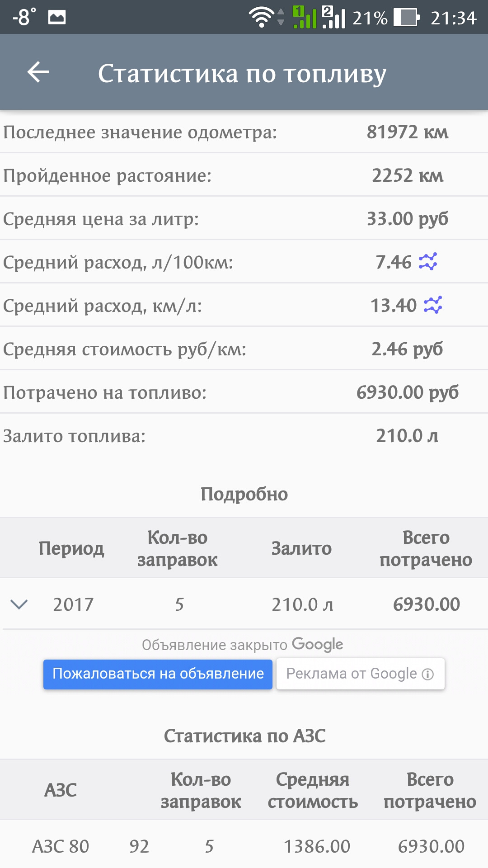Tap the picture notification icon in status bar
The image size is (488, 868).
pyautogui.click(x=57, y=18)
